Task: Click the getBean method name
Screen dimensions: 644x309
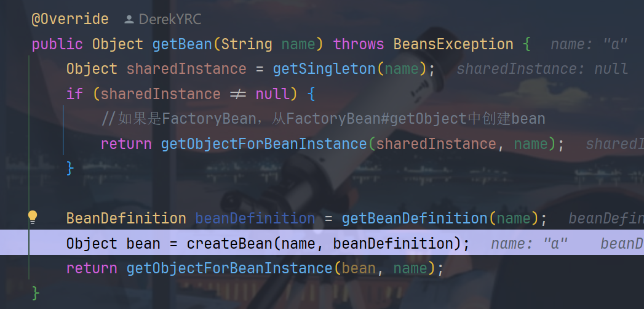Action: click(182, 44)
